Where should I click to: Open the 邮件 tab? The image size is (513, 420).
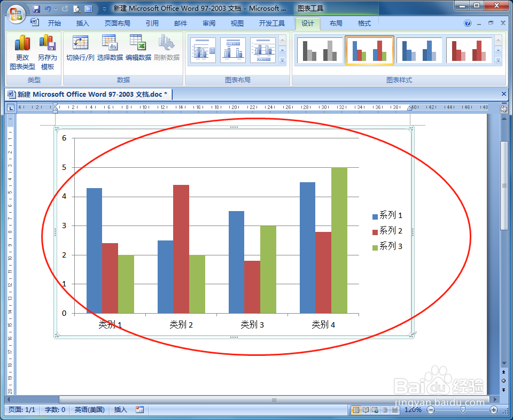pyautogui.click(x=181, y=23)
